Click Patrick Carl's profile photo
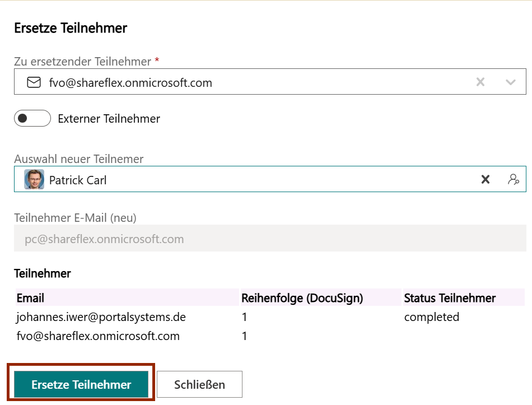 point(34,179)
